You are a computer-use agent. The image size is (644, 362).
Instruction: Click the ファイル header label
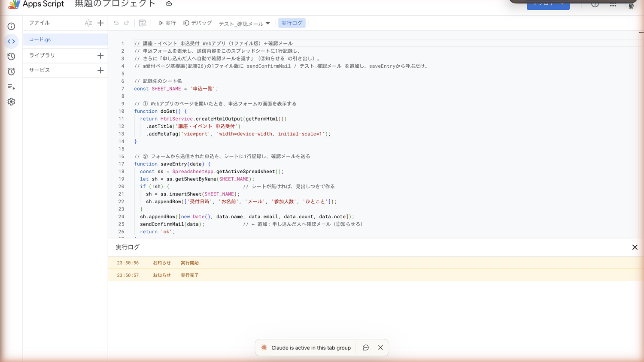pos(39,23)
